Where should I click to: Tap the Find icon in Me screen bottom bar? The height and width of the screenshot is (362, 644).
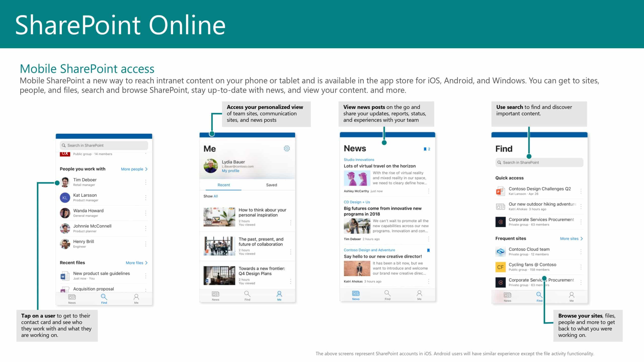247,296
